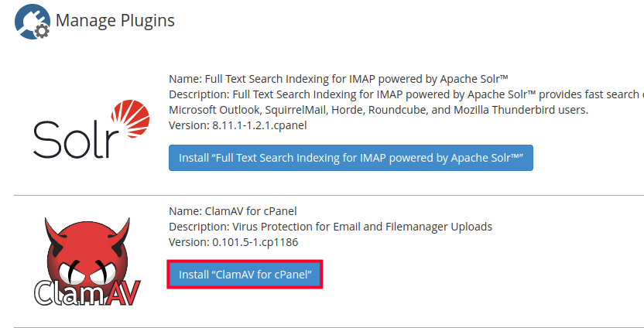The image size is (644, 328).
Task: Install Full Text Search Indexing plugin
Action: coord(351,158)
